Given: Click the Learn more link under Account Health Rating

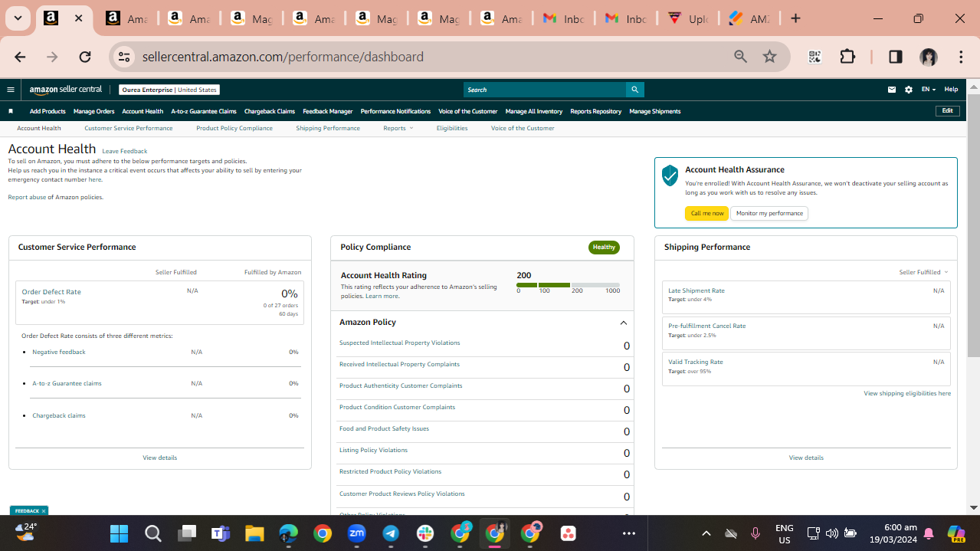Looking at the screenshot, I should [382, 296].
